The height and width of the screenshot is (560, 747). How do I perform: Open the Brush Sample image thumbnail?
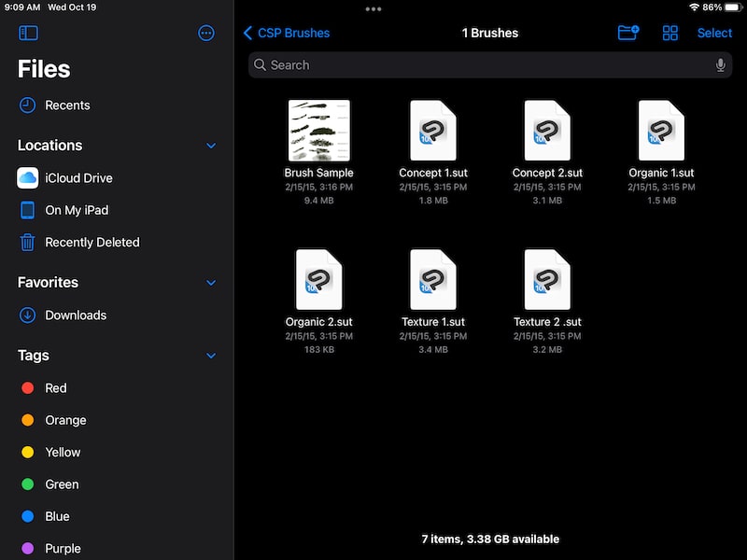coord(318,131)
